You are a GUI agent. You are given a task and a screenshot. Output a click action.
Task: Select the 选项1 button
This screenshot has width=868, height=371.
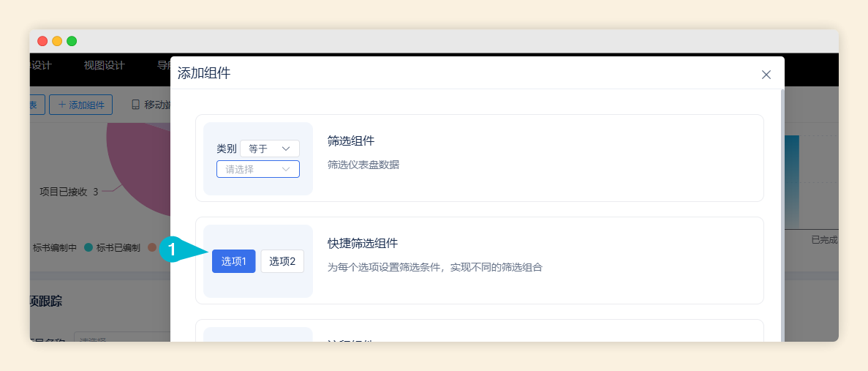click(233, 261)
